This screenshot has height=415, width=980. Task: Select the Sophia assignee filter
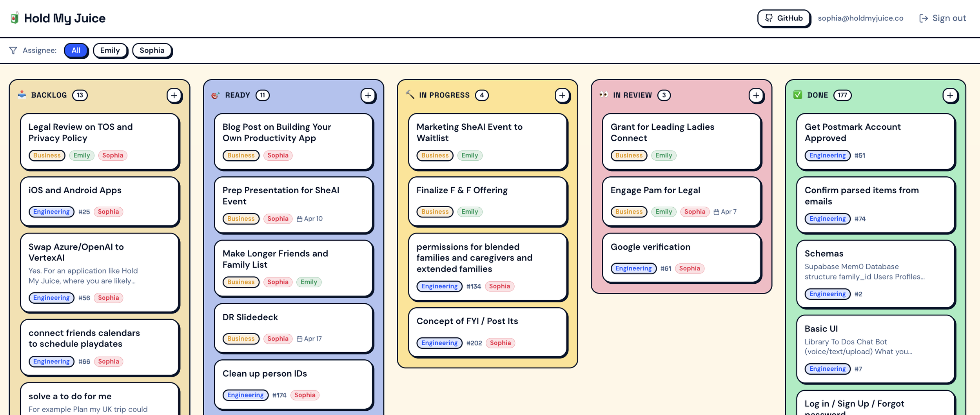coord(152,50)
